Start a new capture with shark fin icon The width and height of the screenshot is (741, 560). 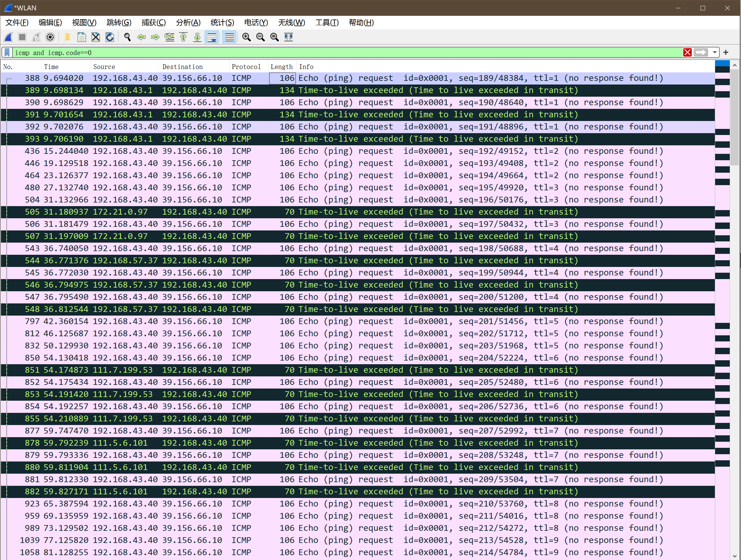point(9,37)
